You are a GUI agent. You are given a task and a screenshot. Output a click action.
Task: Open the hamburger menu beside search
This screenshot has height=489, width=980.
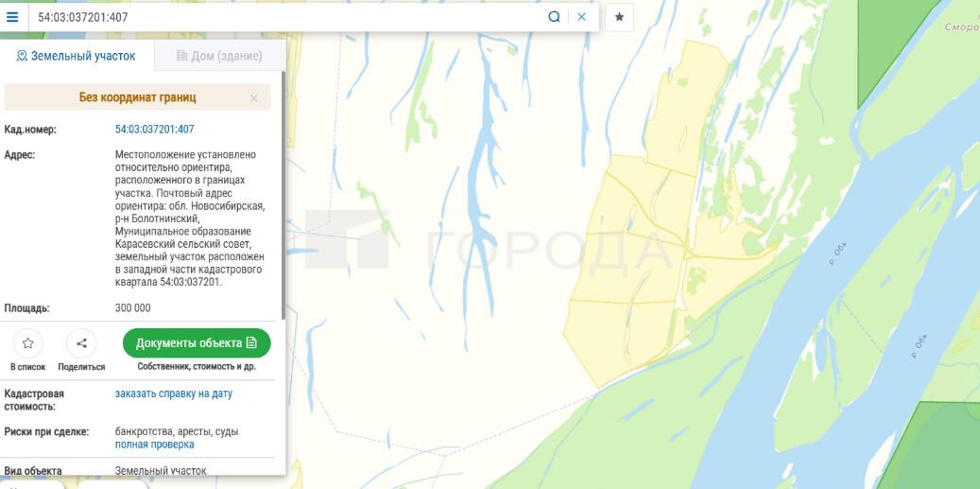(13, 17)
